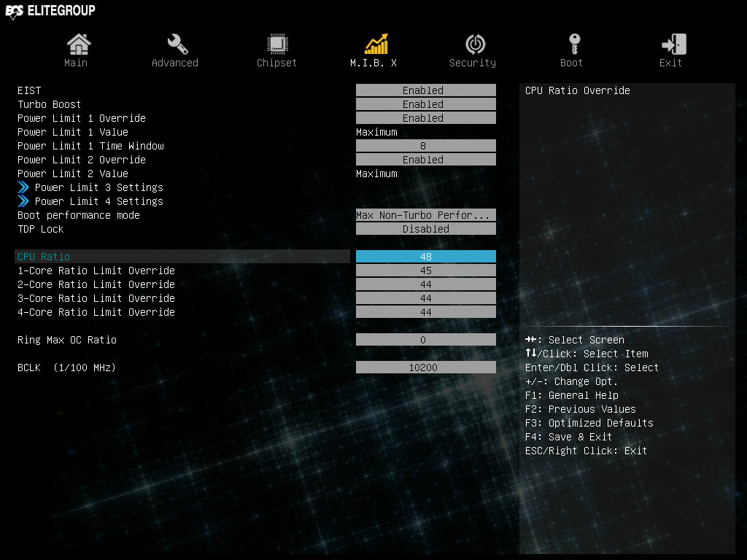Expand Power Limit 4 Settings submenu
This screenshot has width=747, height=560.
coord(98,201)
